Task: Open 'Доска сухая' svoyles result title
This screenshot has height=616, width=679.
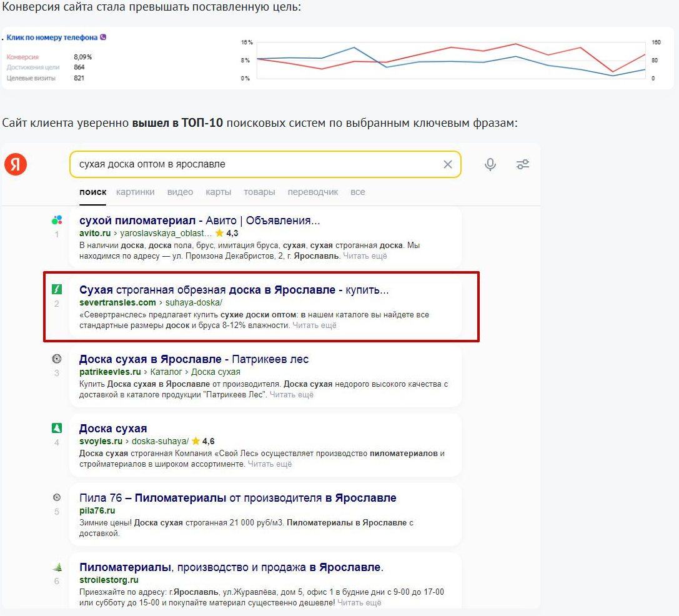Action: coord(113,429)
